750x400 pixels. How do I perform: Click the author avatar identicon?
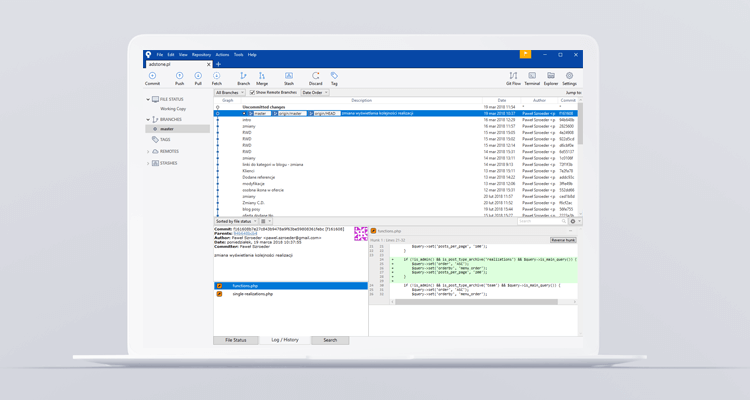coord(361,233)
